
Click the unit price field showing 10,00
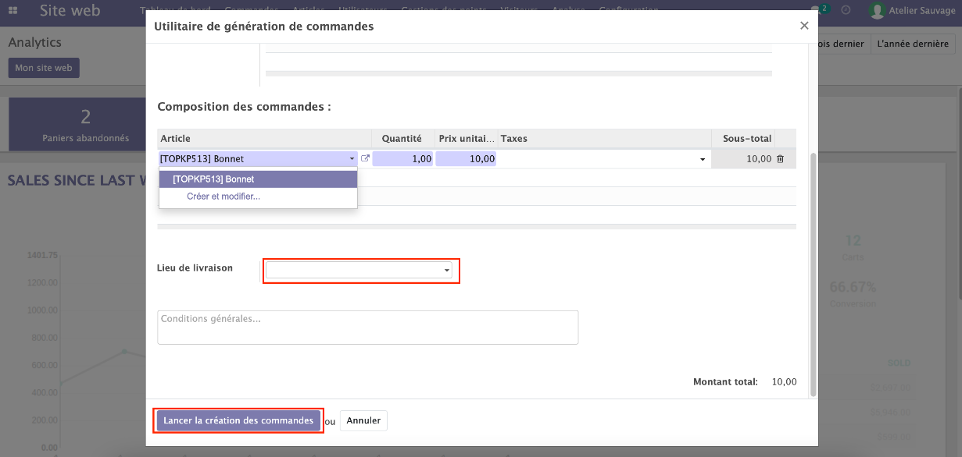pos(466,159)
